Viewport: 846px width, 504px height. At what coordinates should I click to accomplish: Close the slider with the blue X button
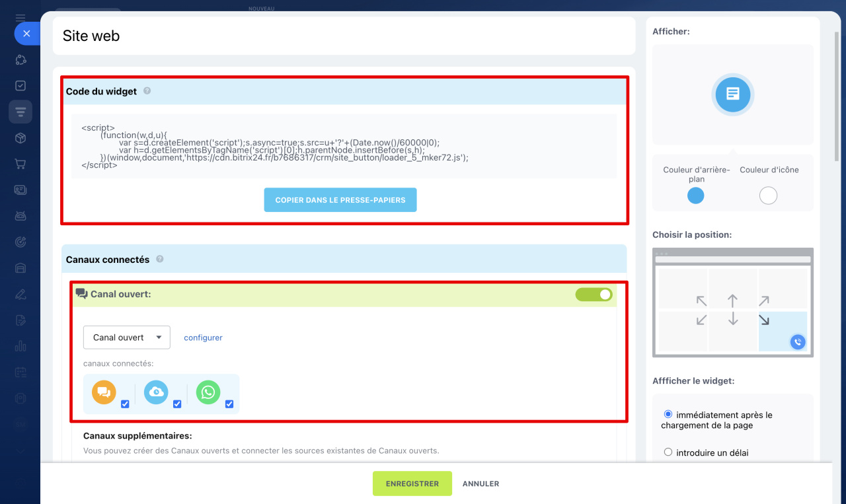click(26, 34)
